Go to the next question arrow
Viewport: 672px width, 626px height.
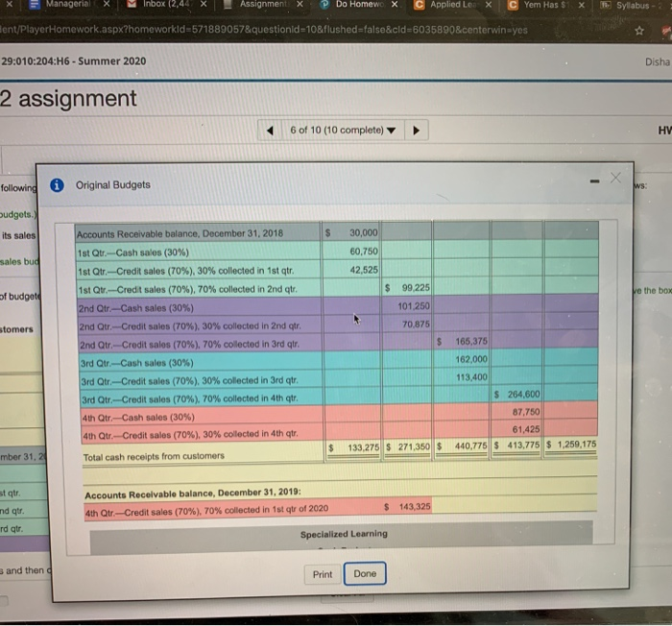(x=416, y=131)
